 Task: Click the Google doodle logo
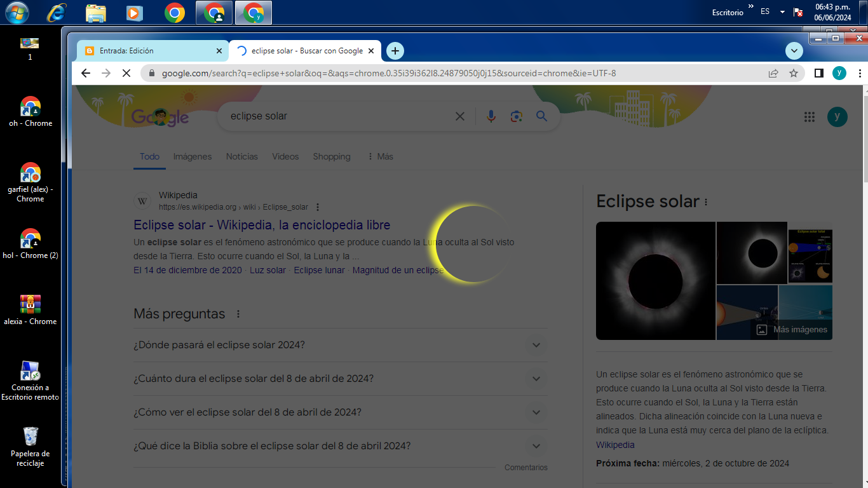click(160, 116)
